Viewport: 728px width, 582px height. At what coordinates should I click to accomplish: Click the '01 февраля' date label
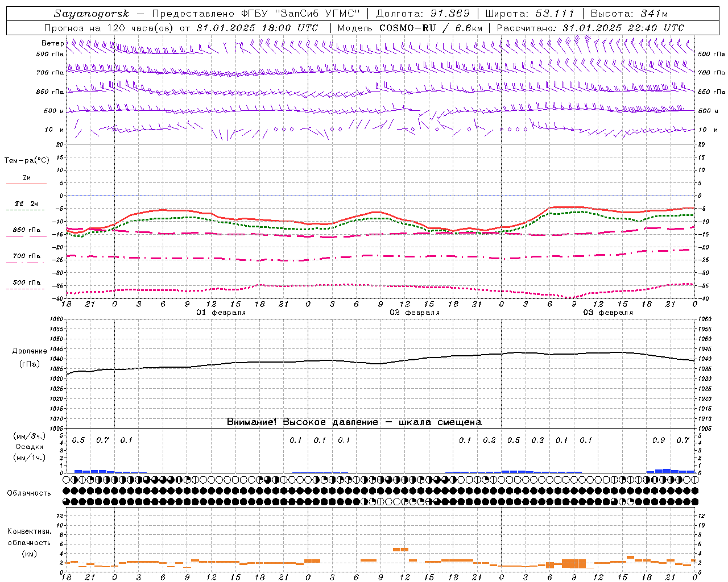click(x=221, y=313)
